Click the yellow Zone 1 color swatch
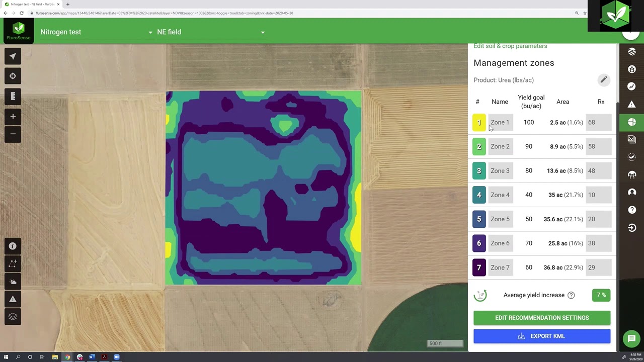This screenshot has height=362, width=644. (479, 122)
